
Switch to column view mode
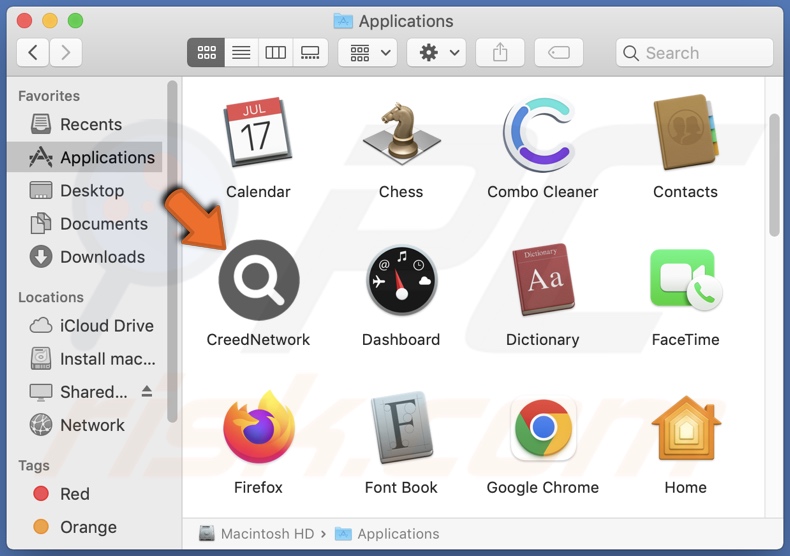pos(275,53)
